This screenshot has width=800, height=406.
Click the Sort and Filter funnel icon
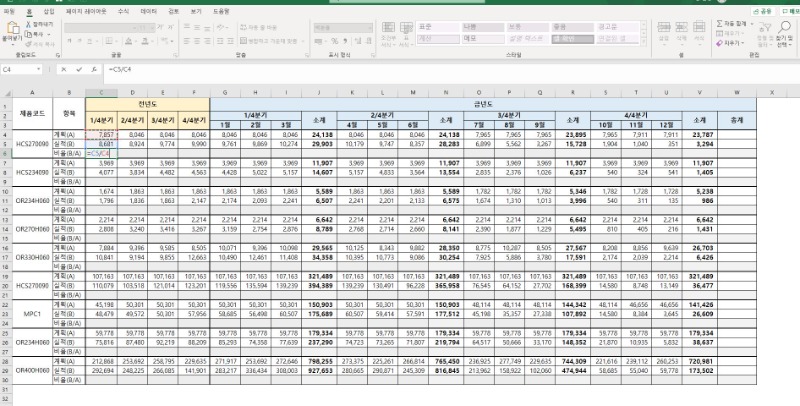pos(764,28)
